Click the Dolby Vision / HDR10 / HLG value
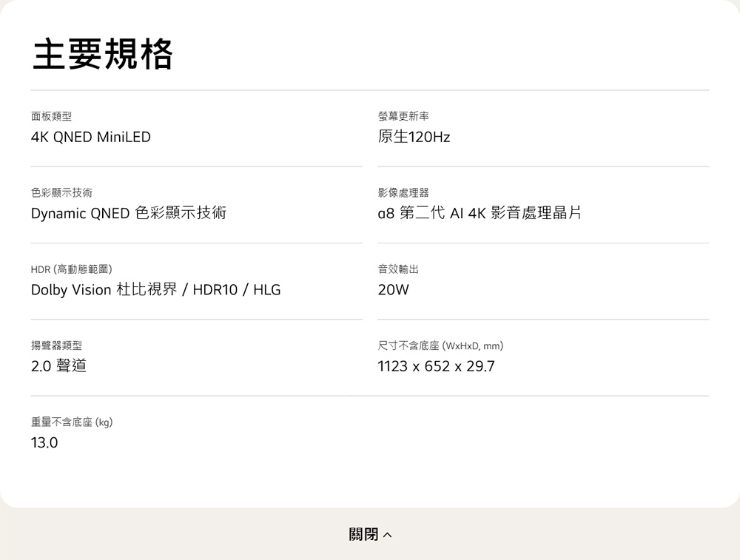Viewport: 740px width, 560px height. pyautogui.click(x=155, y=290)
